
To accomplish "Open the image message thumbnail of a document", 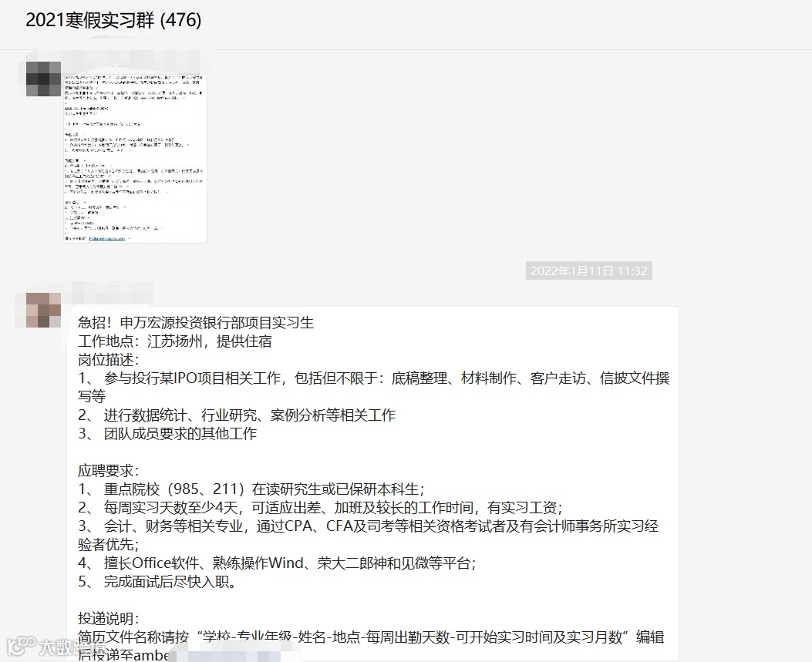I will [x=135, y=158].
